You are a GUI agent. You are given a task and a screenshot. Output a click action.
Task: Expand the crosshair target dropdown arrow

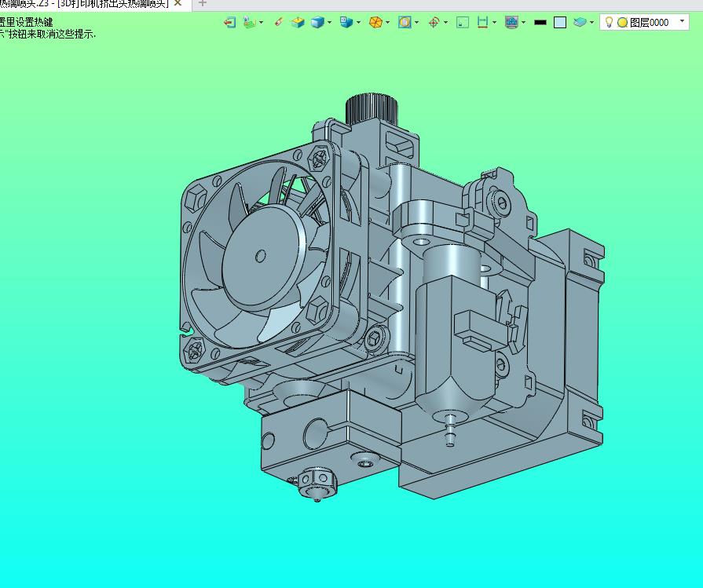click(x=445, y=22)
